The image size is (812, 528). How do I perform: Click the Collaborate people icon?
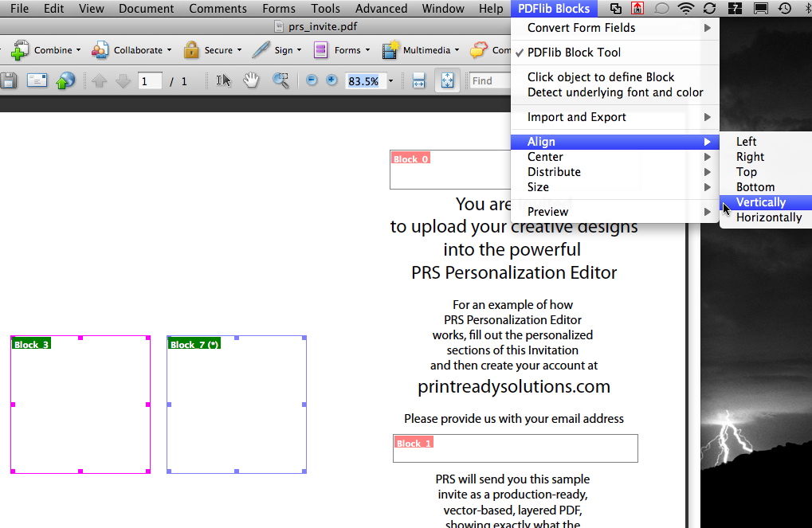tap(100, 50)
